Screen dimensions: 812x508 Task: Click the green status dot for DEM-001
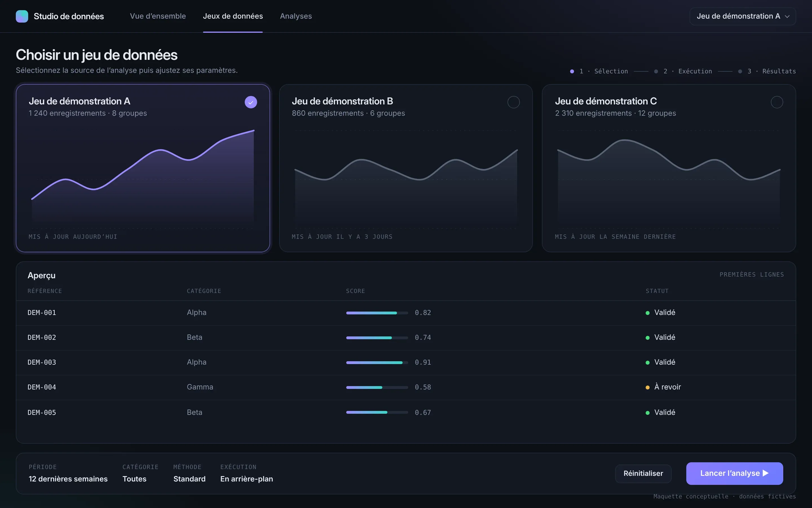647,313
